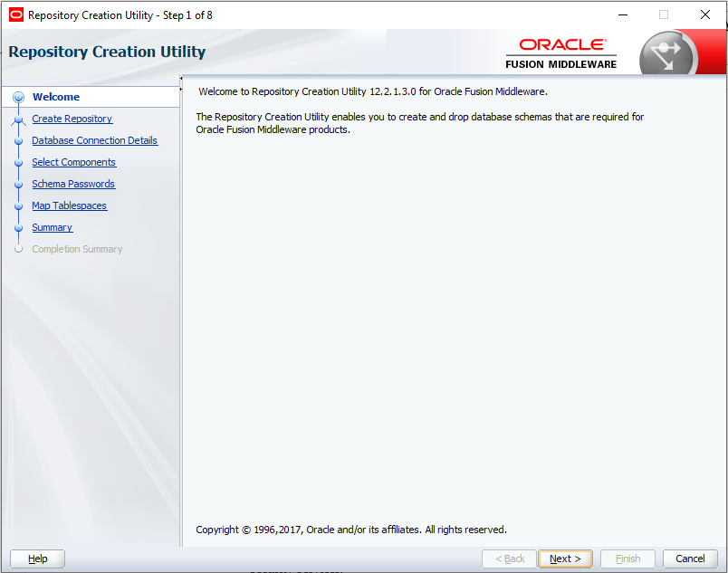Image resolution: width=728 pixels, height=573 pixels.
Task: Open Schema Passwords step
Action: click(73, 184)
